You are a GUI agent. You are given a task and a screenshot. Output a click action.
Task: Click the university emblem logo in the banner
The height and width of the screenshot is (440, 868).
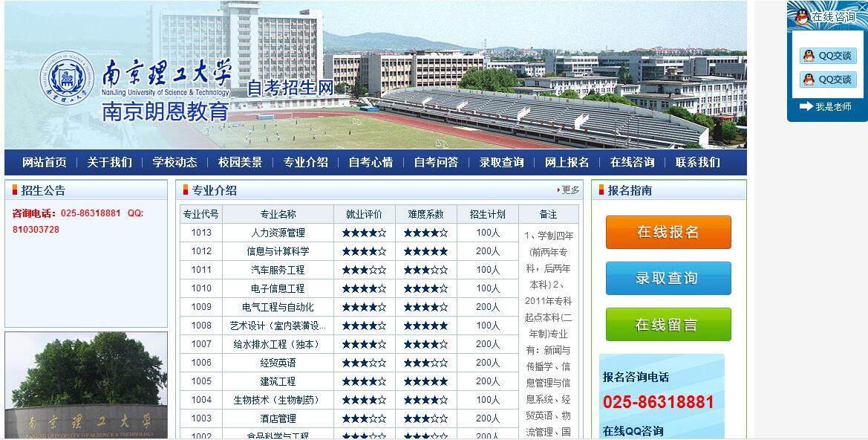click(x=66, y=77)
